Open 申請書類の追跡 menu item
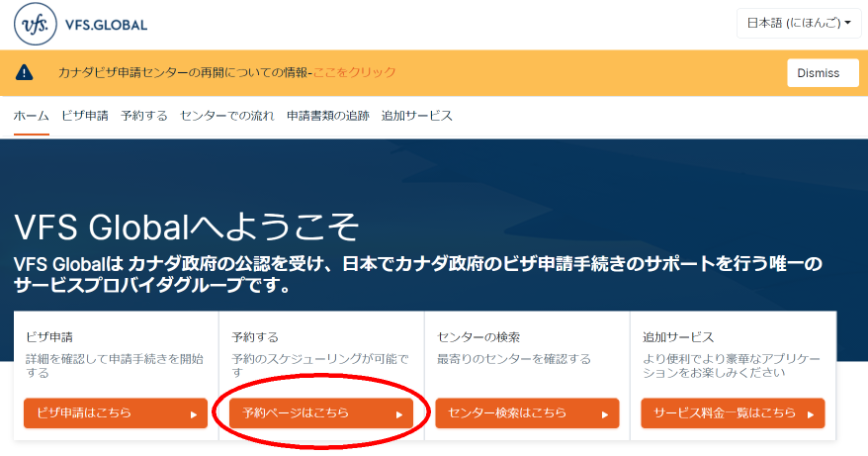 click(327, 116)
